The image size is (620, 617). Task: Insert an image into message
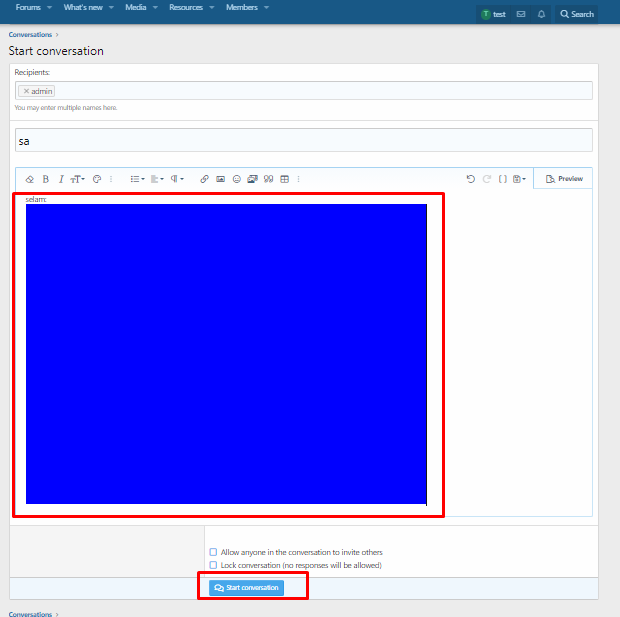pos(221,179)
